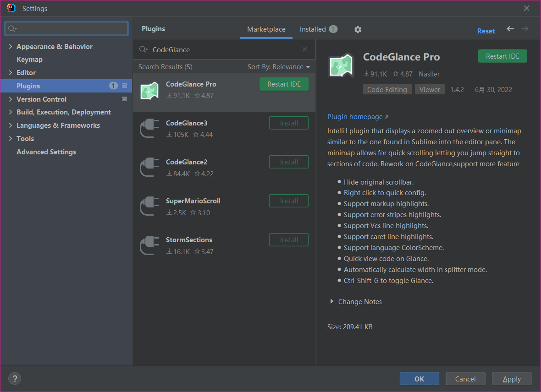Click the Installed tab count badge
This screenshot has width=541, height=392.
click(333, 29)
